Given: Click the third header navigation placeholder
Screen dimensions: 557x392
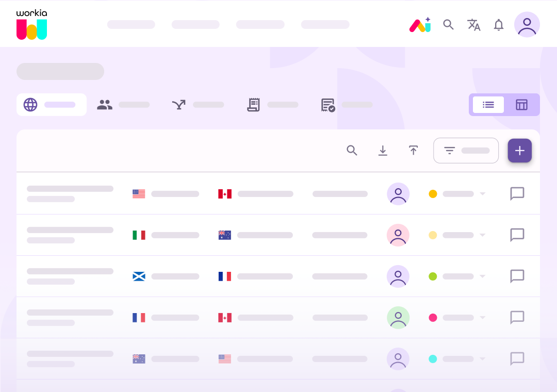Looking at the screenshot, I should (x=260, y=25).
